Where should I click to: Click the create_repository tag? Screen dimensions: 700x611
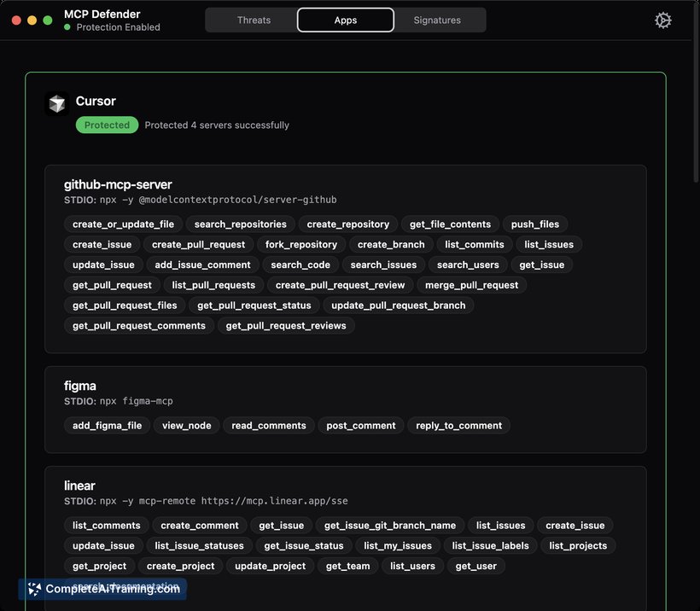click(x=348, y=224)
